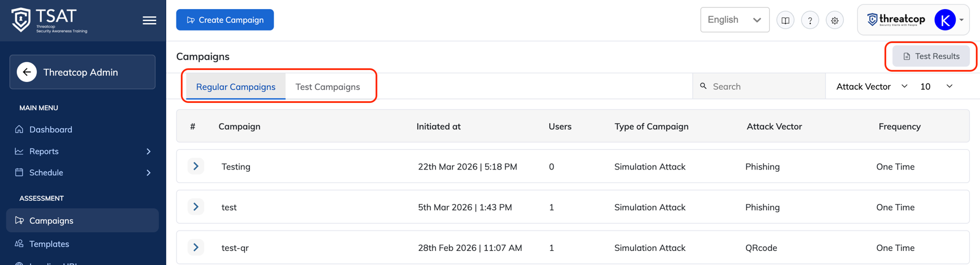Open the documentation book icon
This screenshot has height=265, width=980.
[785, 20]
